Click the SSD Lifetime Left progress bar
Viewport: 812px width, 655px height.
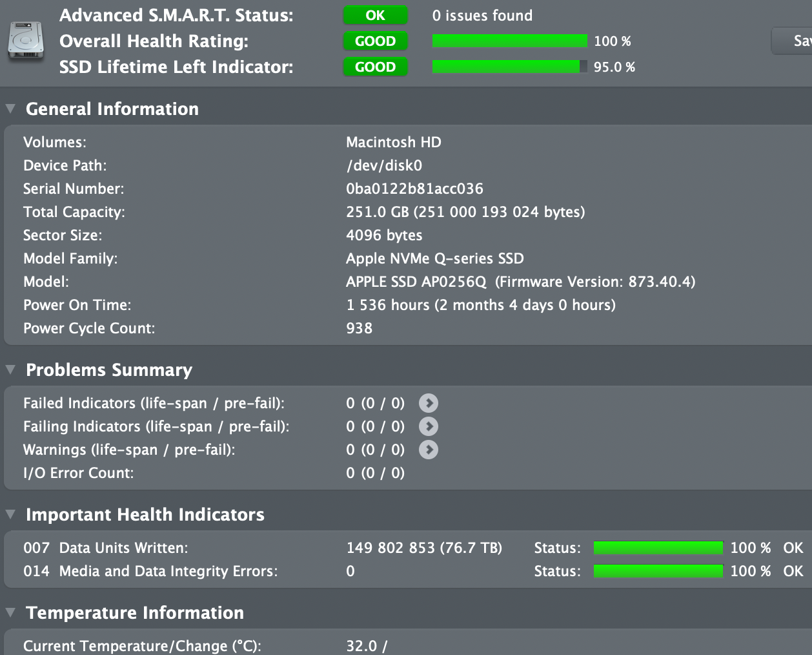(509, 67)
